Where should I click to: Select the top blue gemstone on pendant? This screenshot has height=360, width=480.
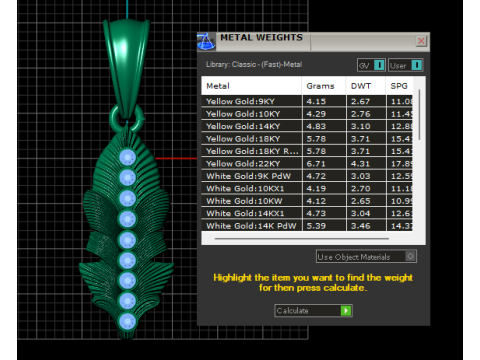pos(127,157)
